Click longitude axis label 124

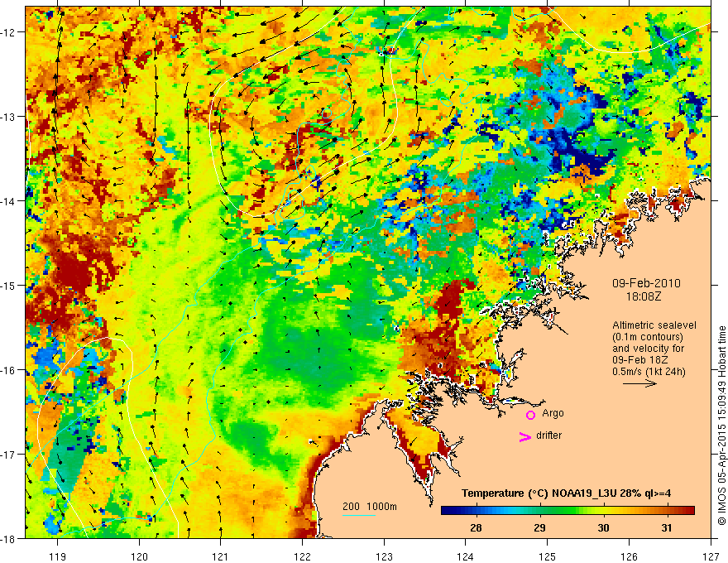coord(466,556)
